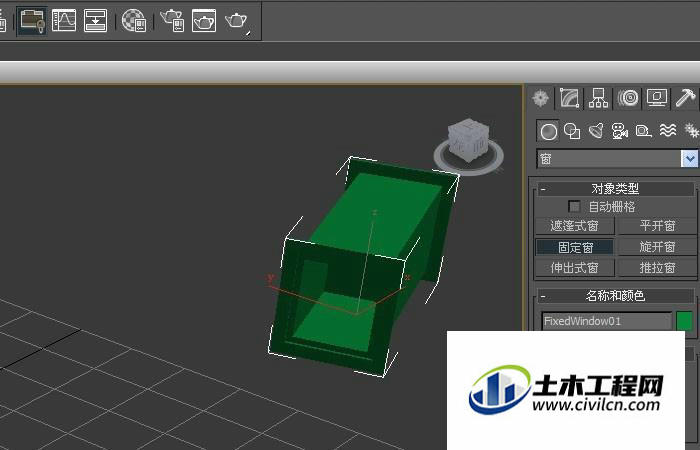Click the 推拉窗 button
This screenshot has width=700, height=450.
(657, 268)
